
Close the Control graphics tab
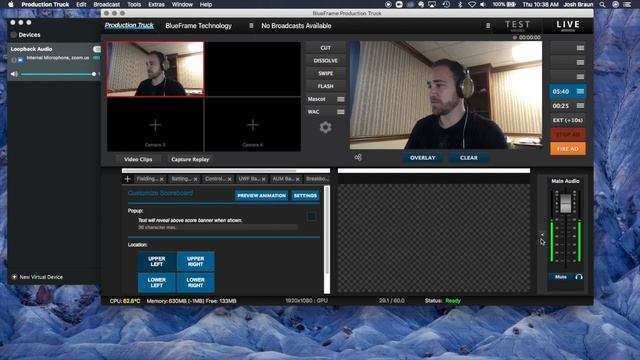tap(230, 179)
